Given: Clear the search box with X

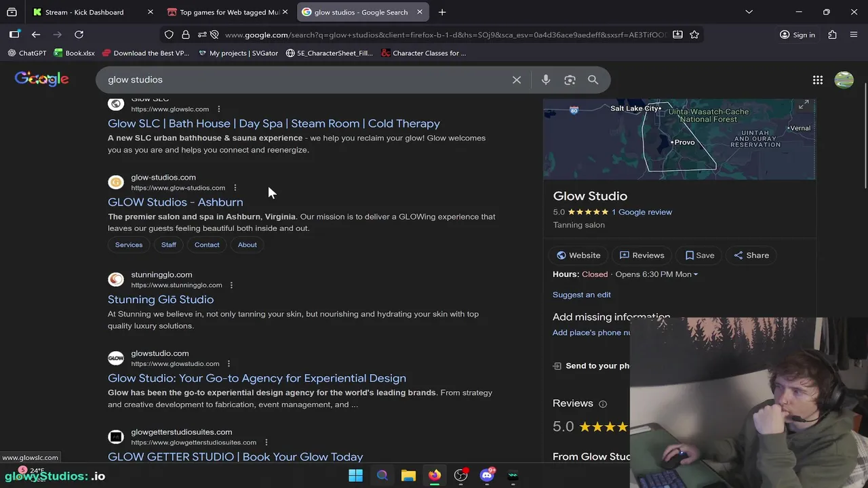Looking at the screenshot, I should click(517, 80).
